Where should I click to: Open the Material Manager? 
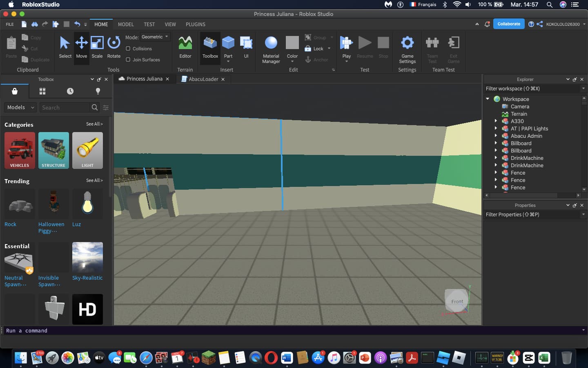[x=271, y=49]
